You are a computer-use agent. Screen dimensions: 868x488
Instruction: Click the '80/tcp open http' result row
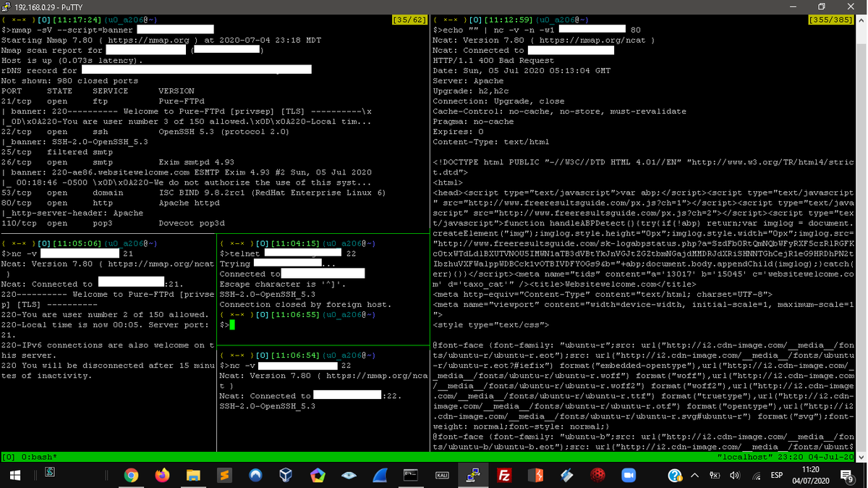111,203
